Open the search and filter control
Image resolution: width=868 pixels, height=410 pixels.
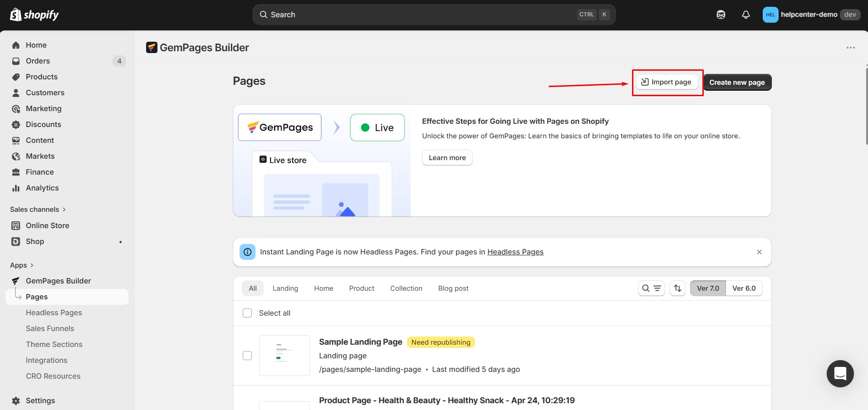click(x=651, y=288)
